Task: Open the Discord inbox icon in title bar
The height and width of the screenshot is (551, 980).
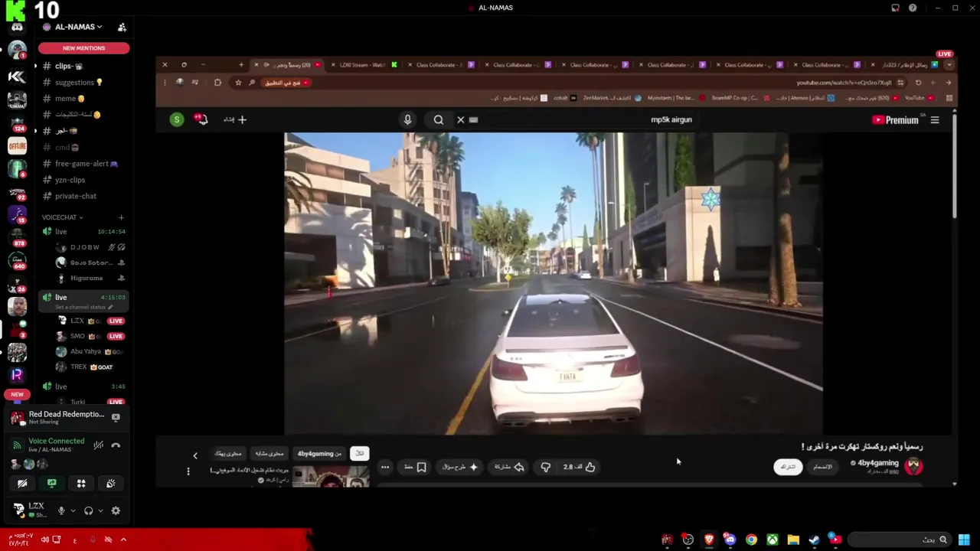Action: click(895, 8)
